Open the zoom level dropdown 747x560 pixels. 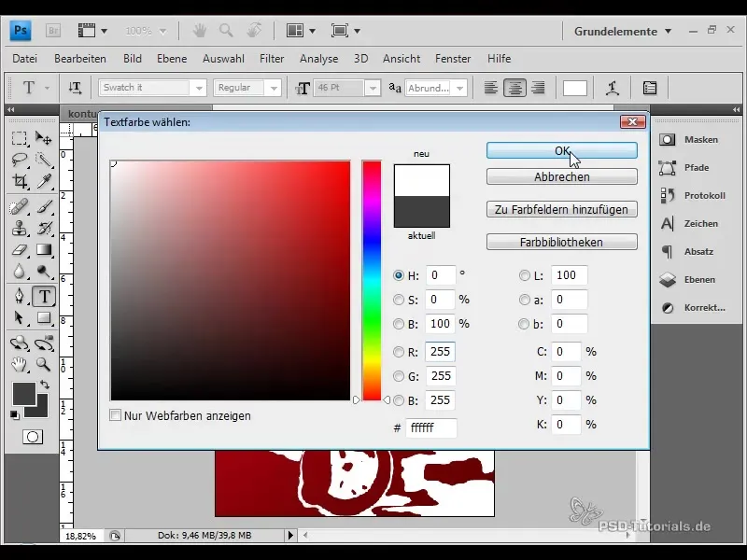(x=162, y=32)
